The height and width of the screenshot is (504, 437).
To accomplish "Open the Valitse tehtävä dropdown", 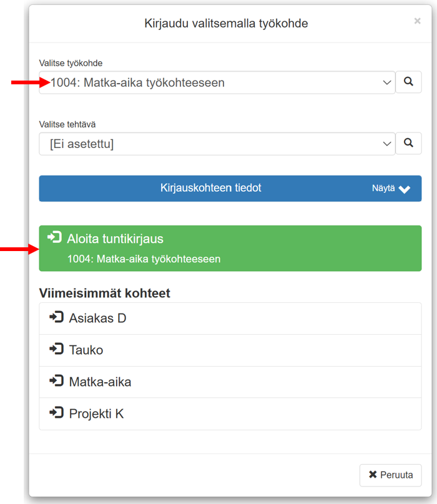I will 217,144.
